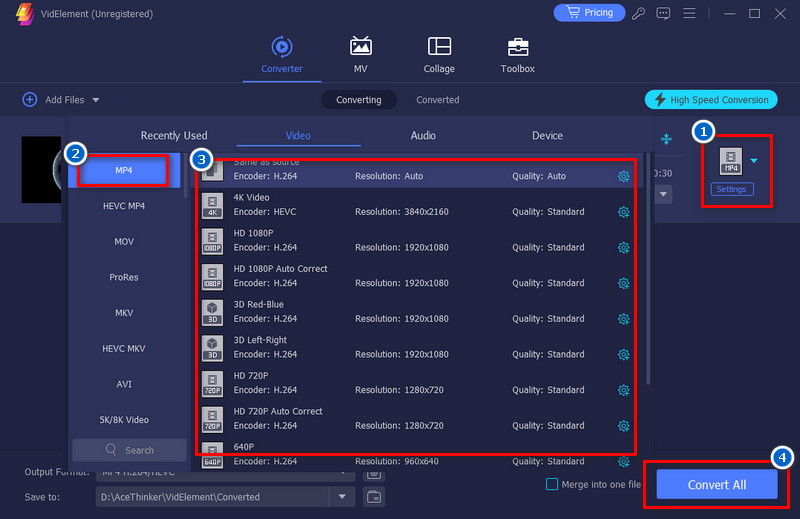Screen dimensions: 800x519
Task: Select the Converted tab
Action: [438, 100]
